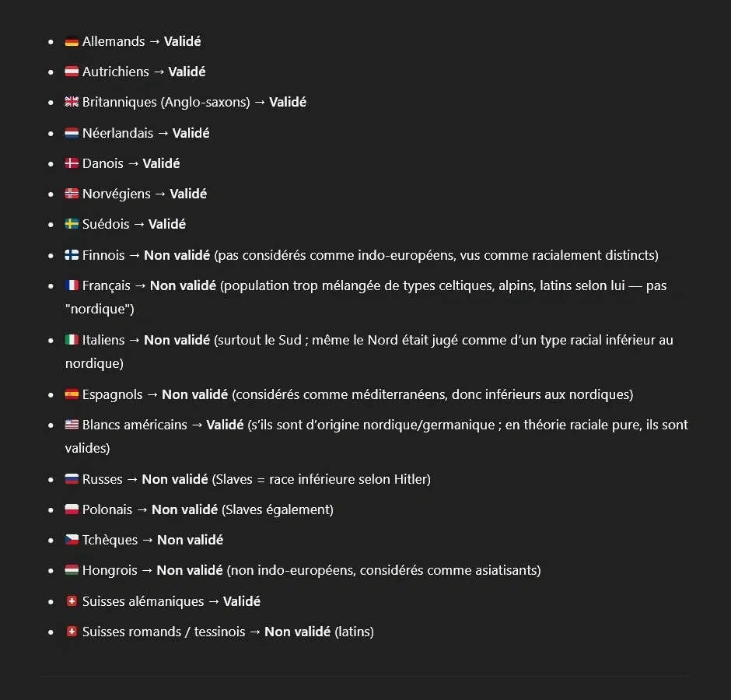Click the Spanish flag icon
Image resolution: width=731 pixels, height=700 pixels.
coord(72,395)
